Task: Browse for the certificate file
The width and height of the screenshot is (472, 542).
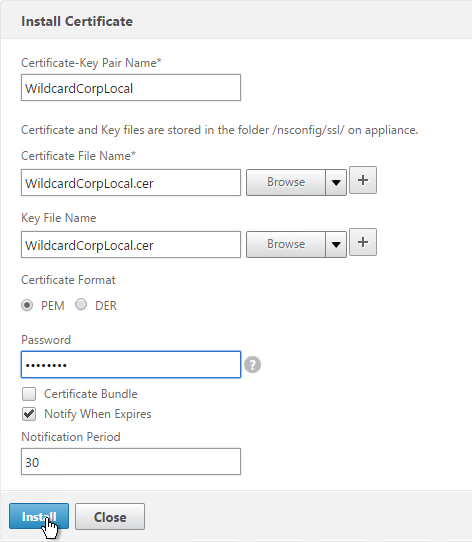Action: [x=286, y=182]
